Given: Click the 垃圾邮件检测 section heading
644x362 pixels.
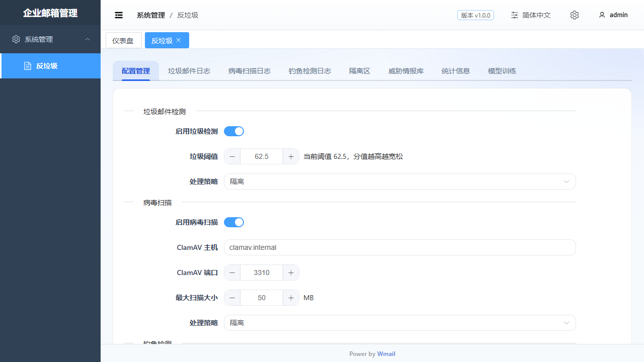Looking at the screenshot, I should coord(165,112).
